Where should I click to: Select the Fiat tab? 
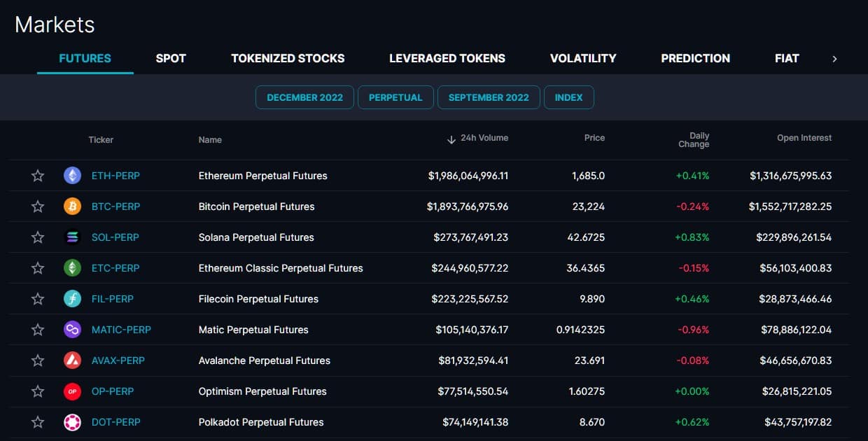tap(787, 58)
